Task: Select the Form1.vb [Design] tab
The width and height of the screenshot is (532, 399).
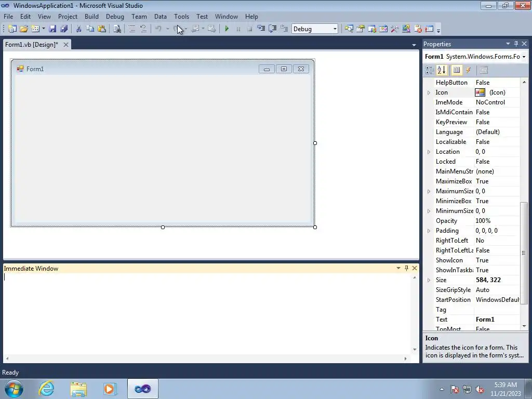Action: pos(32,45)
